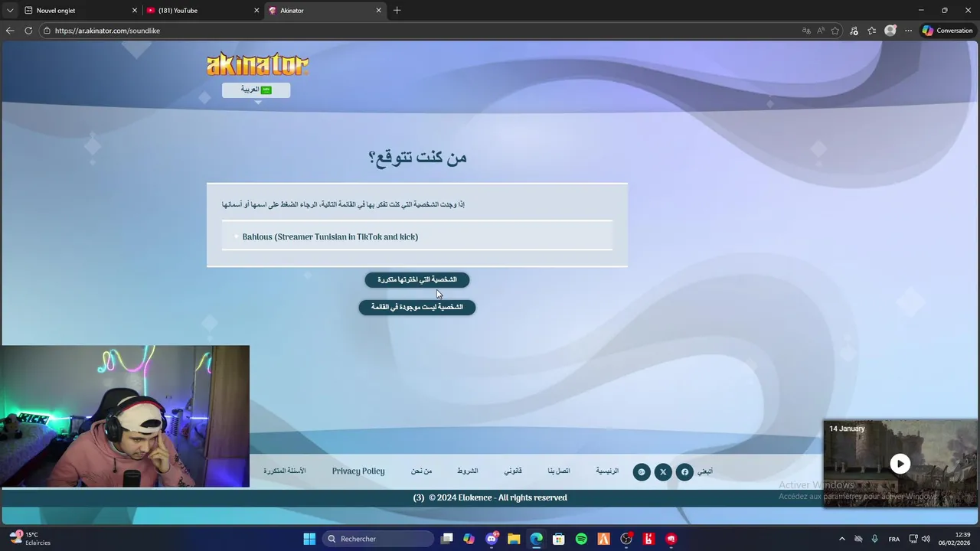This screenshot has width=980, height=551.
Task: Open the browser settings and more menu
Action: (908, 31)
